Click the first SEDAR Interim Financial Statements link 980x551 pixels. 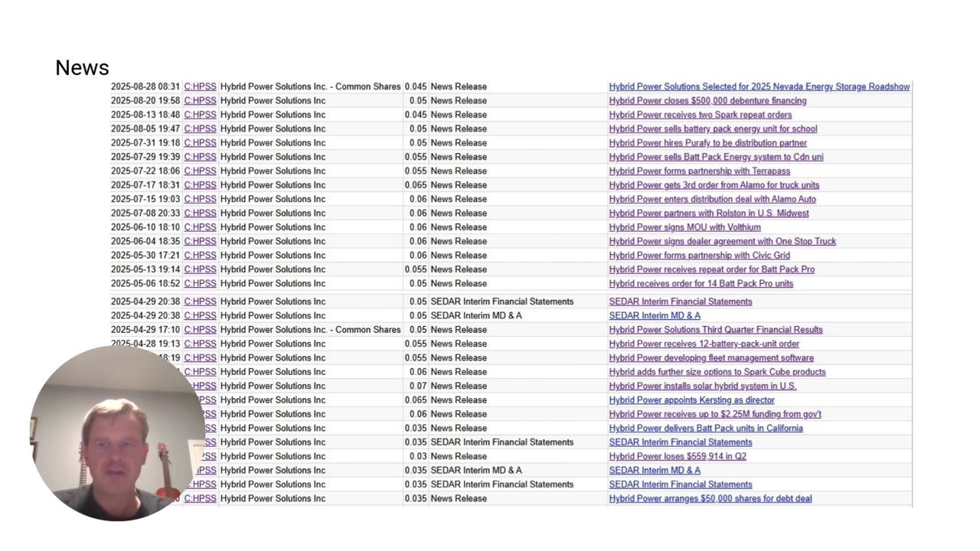coord(680,302)
